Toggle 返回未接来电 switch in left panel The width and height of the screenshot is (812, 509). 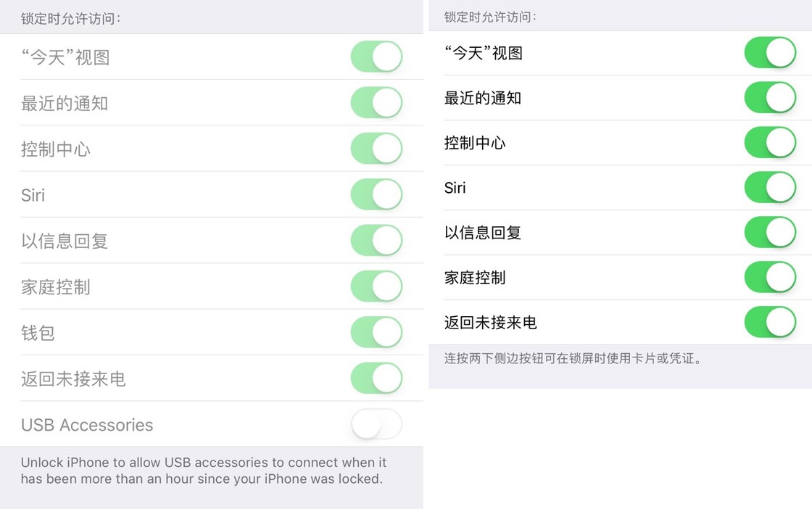pyautogui.click(x=376, y=378)
